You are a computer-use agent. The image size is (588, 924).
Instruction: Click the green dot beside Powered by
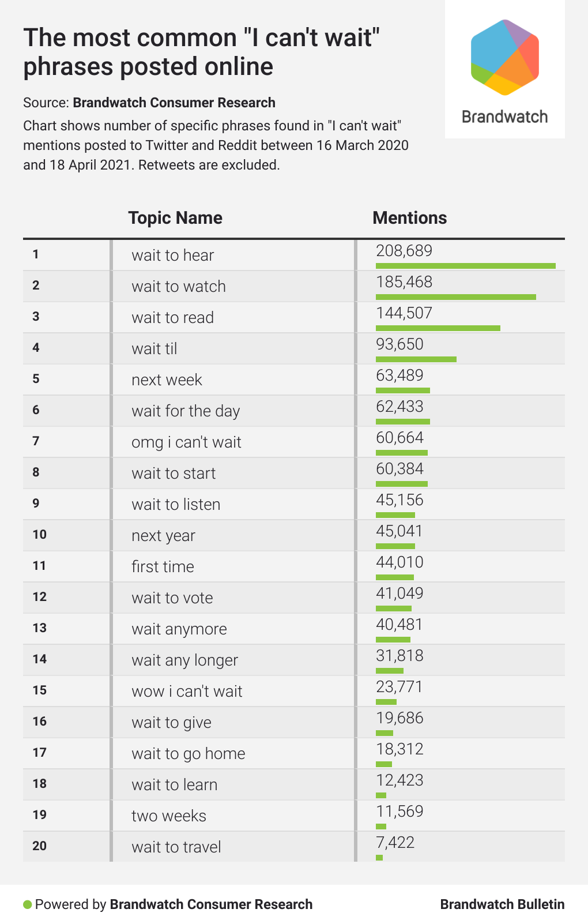[27, 904]
